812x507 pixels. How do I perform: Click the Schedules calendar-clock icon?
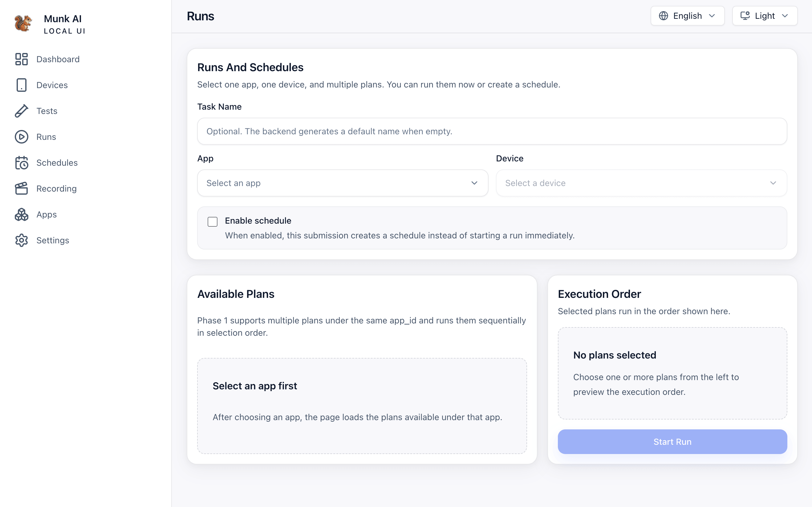[x=22, y=163]
